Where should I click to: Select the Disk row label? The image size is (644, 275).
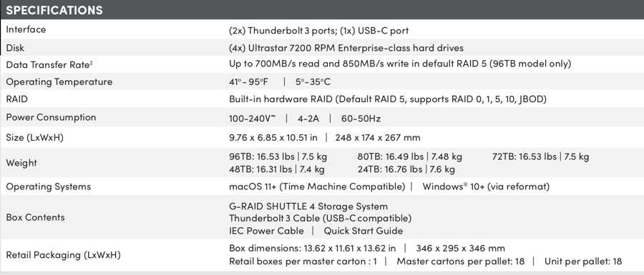15,48
